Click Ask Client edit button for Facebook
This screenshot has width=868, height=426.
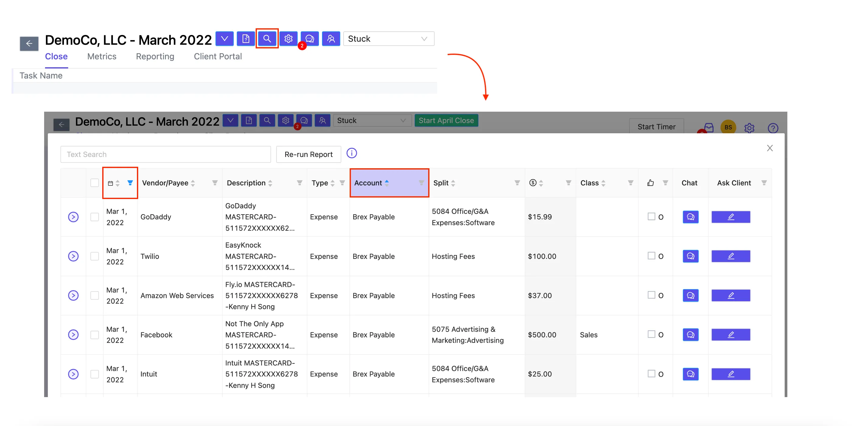pos(731,335)
